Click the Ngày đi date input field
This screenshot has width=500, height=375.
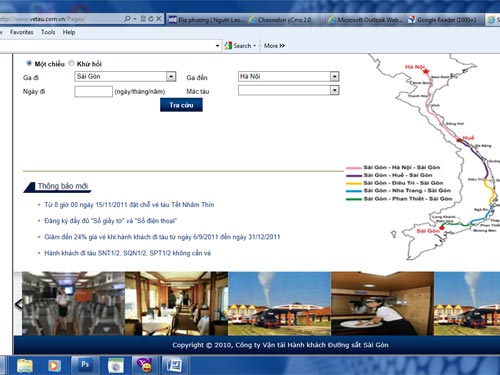(x=93, y=91)
